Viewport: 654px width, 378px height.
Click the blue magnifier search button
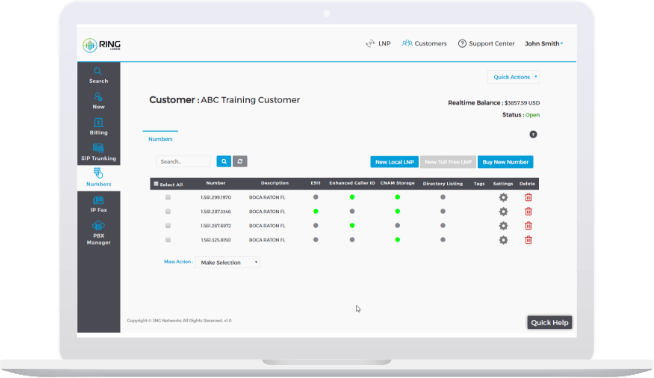click(x=224, y=161)
